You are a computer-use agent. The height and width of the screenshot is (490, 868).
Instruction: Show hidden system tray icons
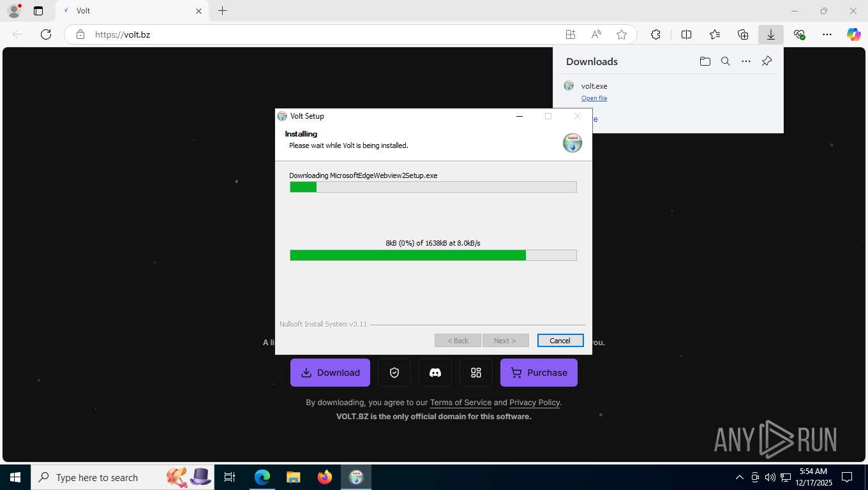[x=740, y=477]
